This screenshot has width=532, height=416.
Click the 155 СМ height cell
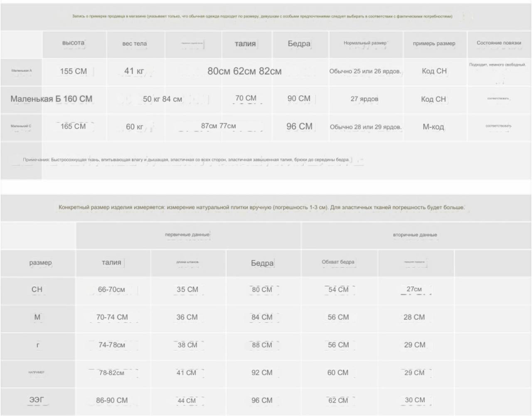pyautogui.click(x=74, y=71)
